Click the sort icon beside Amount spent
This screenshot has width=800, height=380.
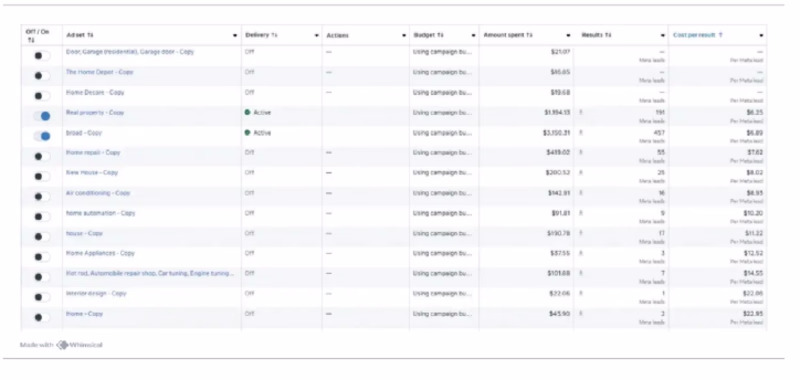click(x=530, y=35)
